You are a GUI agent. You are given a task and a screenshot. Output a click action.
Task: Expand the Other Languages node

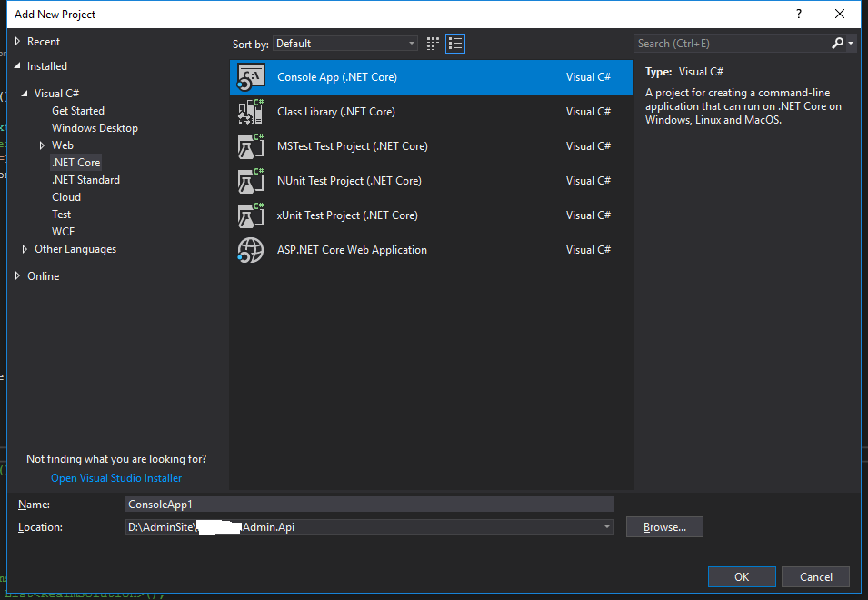pos(25,249)
